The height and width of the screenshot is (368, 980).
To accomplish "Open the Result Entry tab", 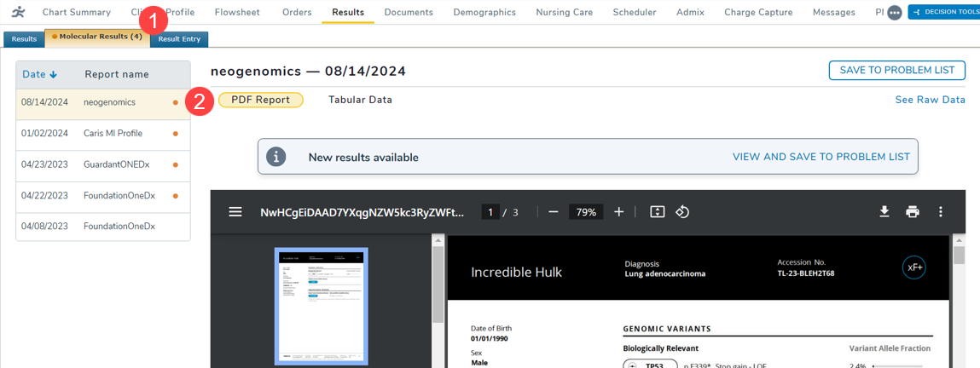I will (179, 39).
